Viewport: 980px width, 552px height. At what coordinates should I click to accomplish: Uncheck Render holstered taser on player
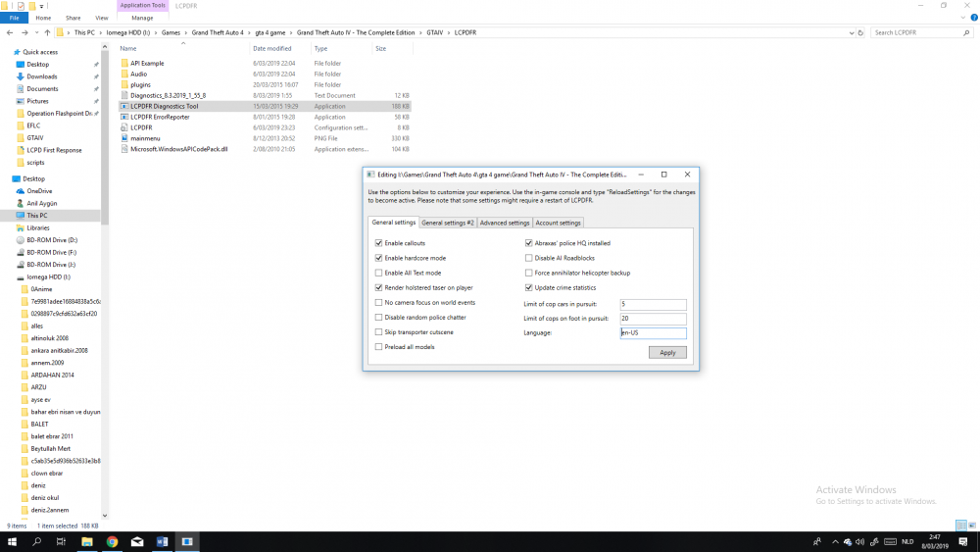tap(378, 287)
